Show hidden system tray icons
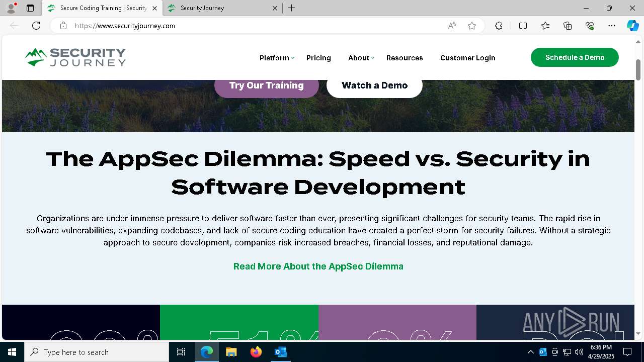The height and width of the screenshot is (362, 644). (530, 352)
